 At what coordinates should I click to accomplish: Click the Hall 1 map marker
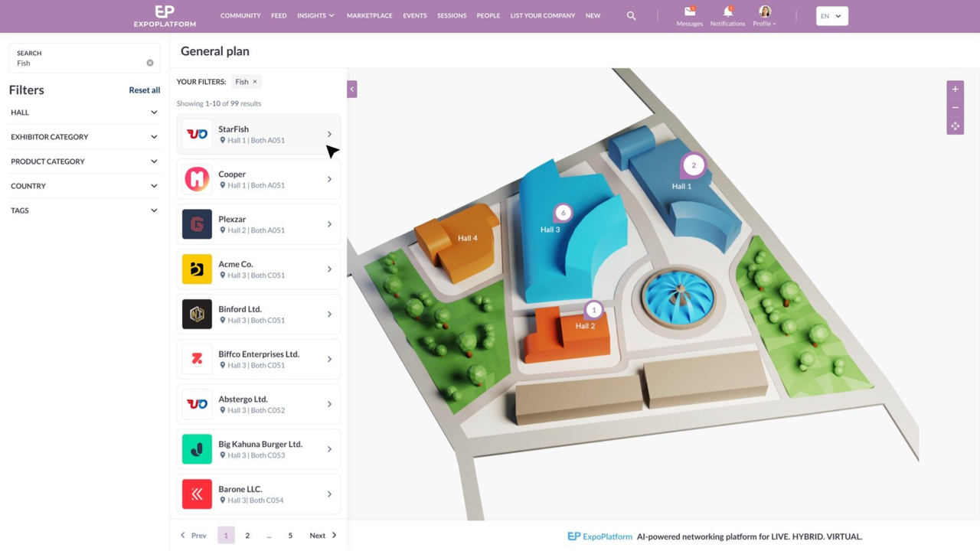point(694,165)
